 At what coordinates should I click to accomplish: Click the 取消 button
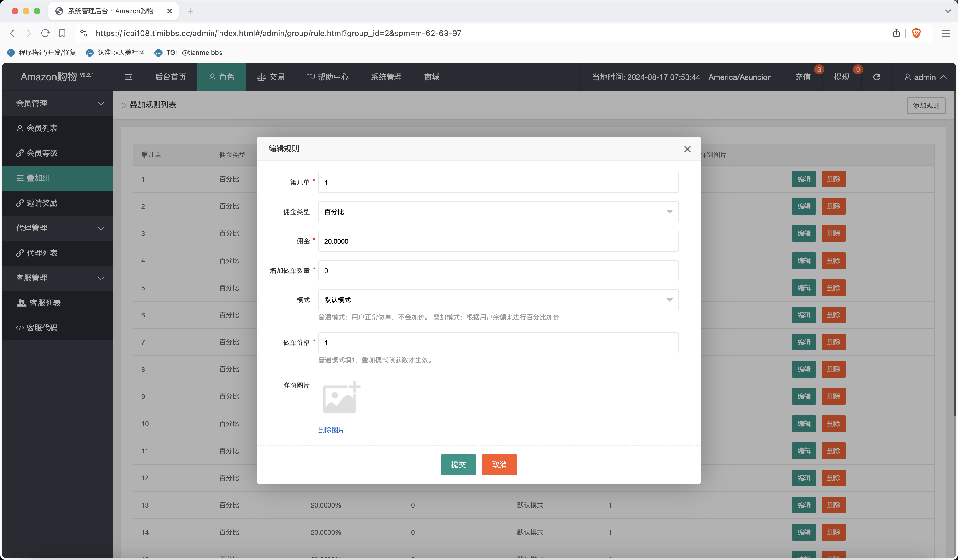click(x=499, y=465)
